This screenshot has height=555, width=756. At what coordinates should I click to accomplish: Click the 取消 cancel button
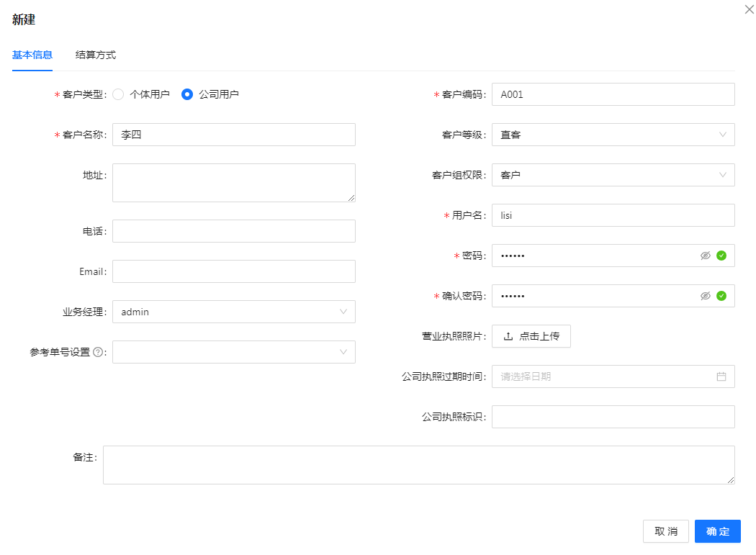[x=665, y=531]
